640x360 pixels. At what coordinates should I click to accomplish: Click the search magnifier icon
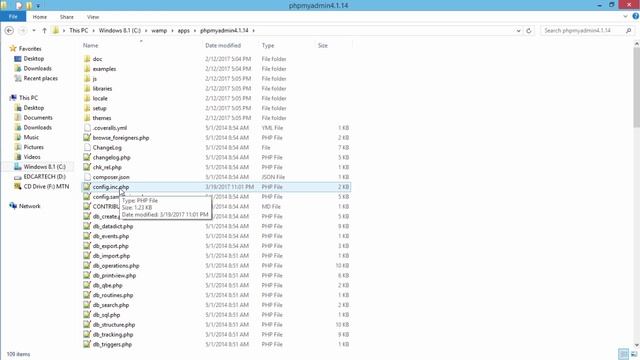coord(628,31)
